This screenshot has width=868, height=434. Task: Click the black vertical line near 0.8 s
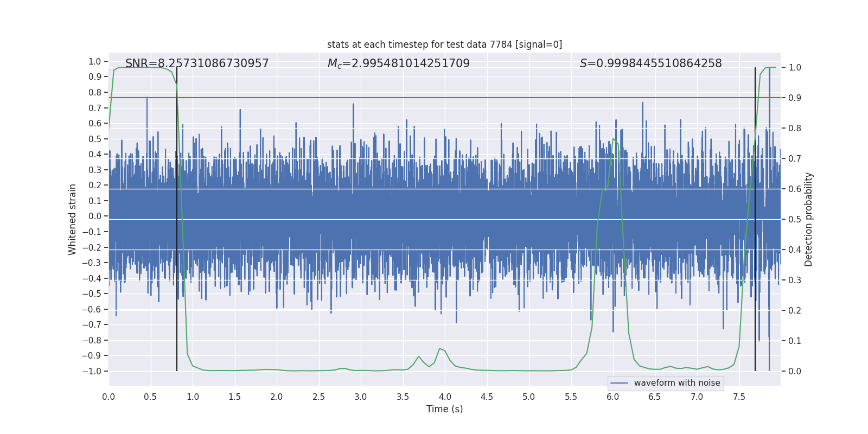coord(177,219)
